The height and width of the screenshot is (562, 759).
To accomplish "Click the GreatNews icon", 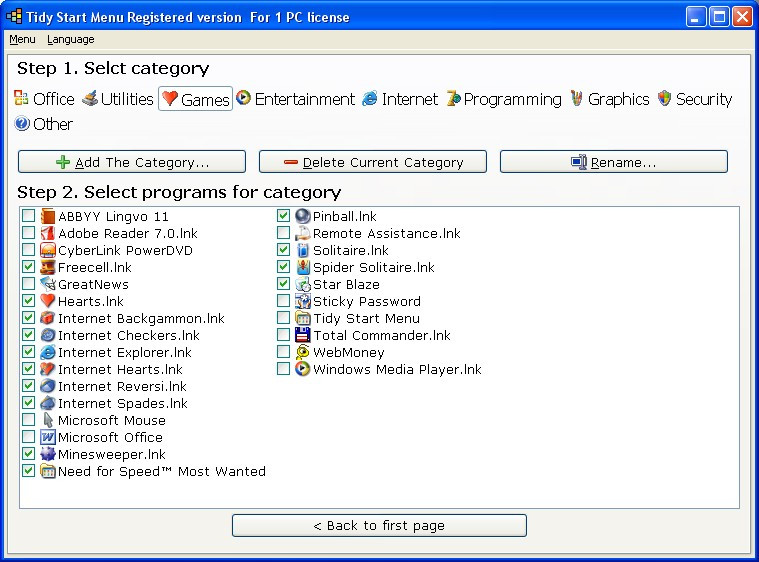I will coord(47,284).
